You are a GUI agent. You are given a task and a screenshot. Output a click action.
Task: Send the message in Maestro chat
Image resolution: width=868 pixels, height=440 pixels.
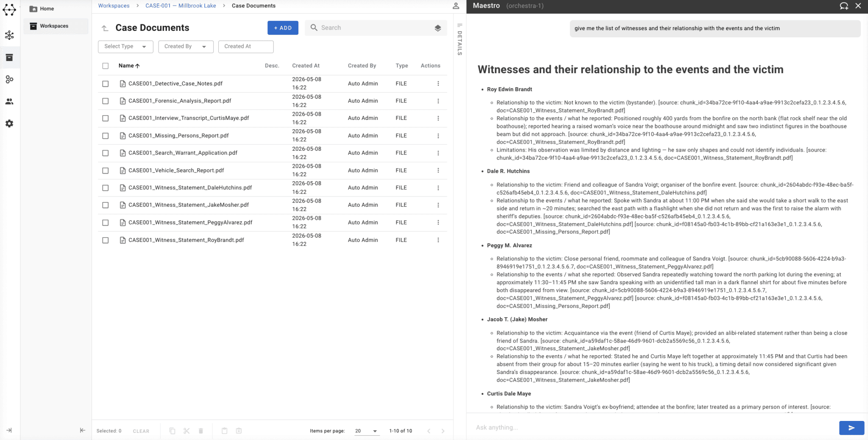[851, 428]
